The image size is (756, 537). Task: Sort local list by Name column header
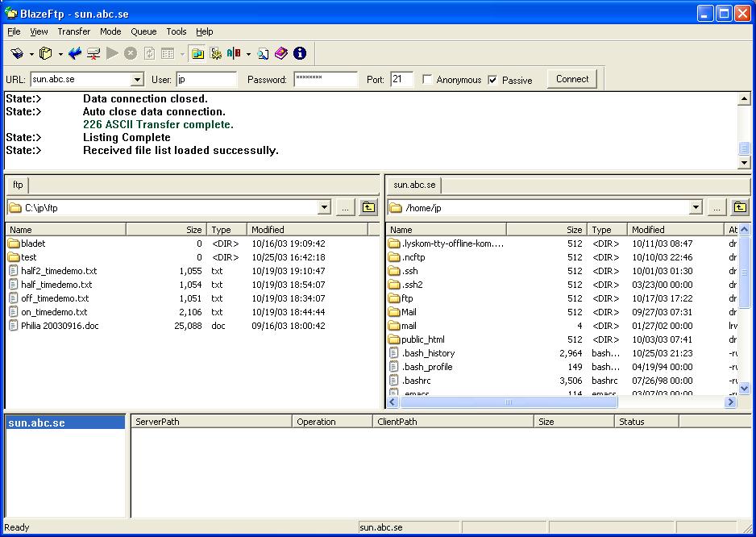(x=66, y=230)
